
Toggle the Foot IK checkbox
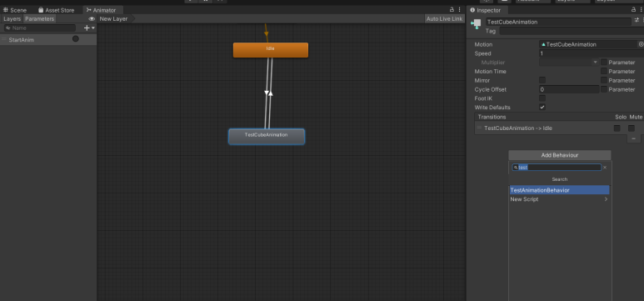tap(542, 98)
